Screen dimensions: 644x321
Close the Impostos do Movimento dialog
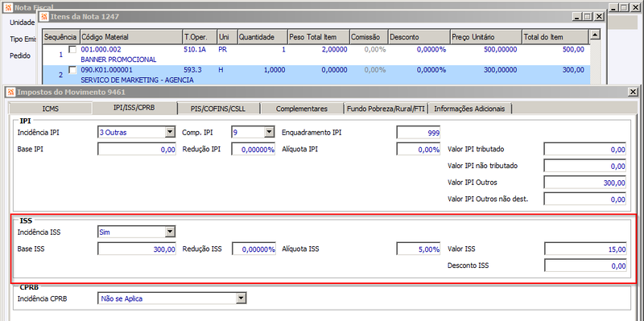(634, 92)
